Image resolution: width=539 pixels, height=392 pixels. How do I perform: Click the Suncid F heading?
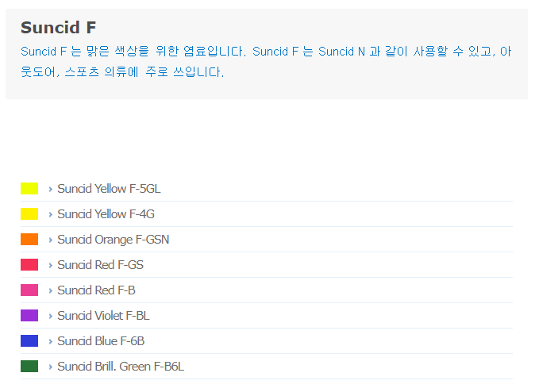click(59, 28)
